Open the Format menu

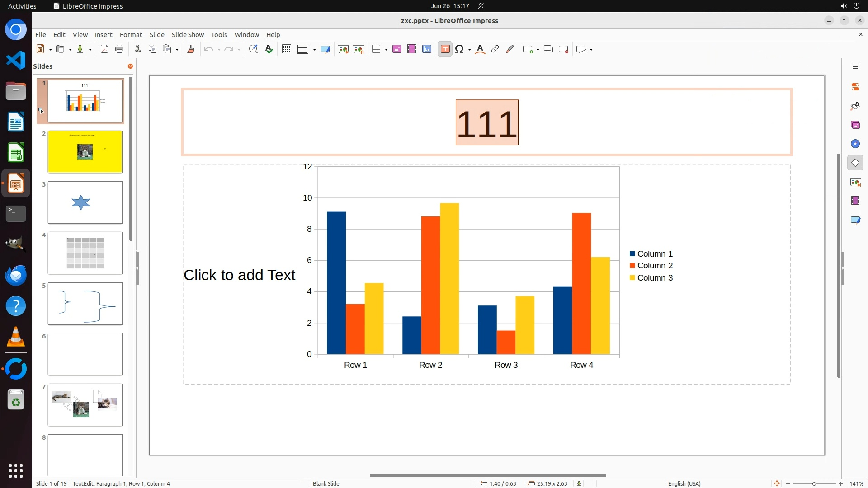131,34
